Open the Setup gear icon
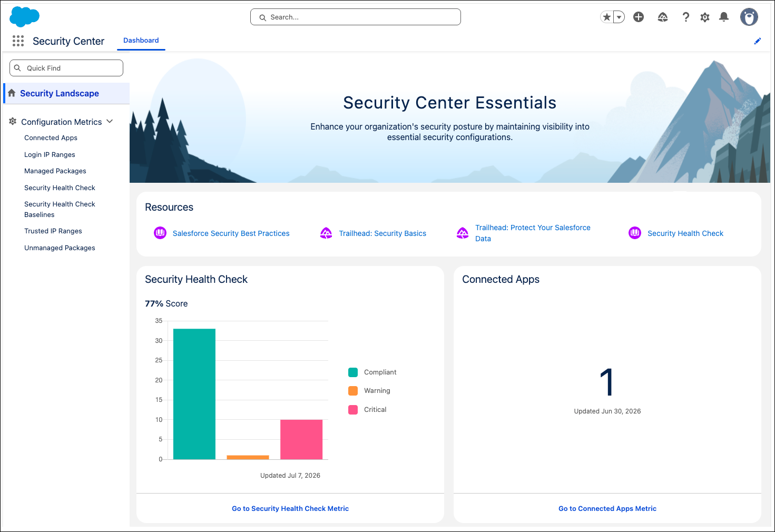Viewport: 775px width, 532px height. [x=705, y=17]
